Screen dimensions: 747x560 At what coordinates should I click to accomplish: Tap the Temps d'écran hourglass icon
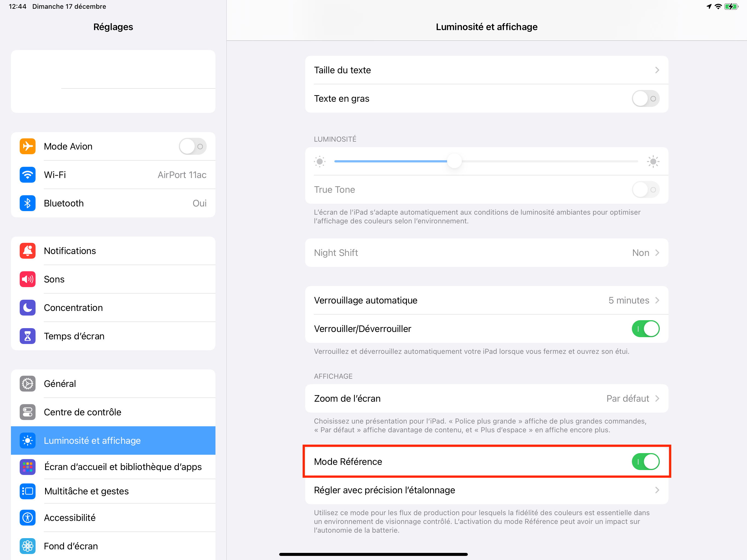coord(27,336)
